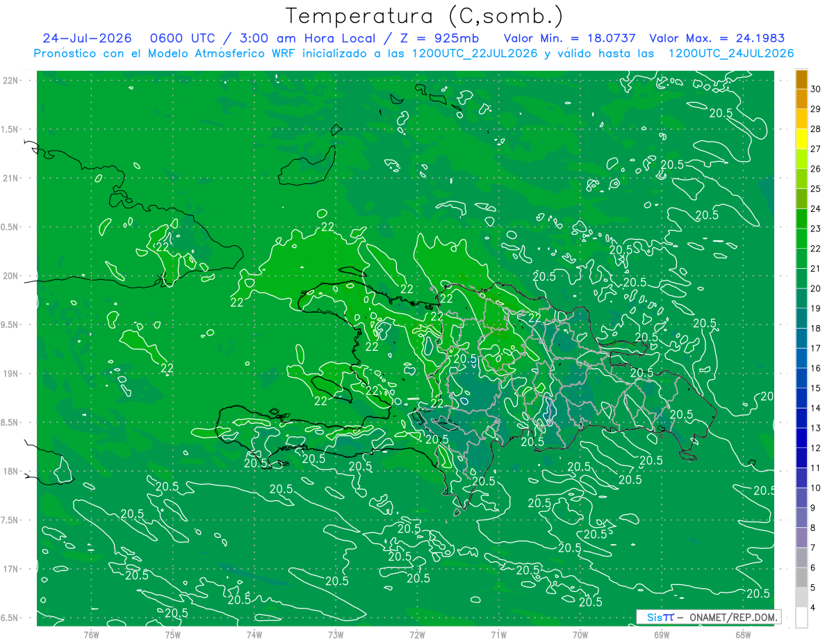
Task: Click the colorbar label "18"
Action: tap(816, 329)
